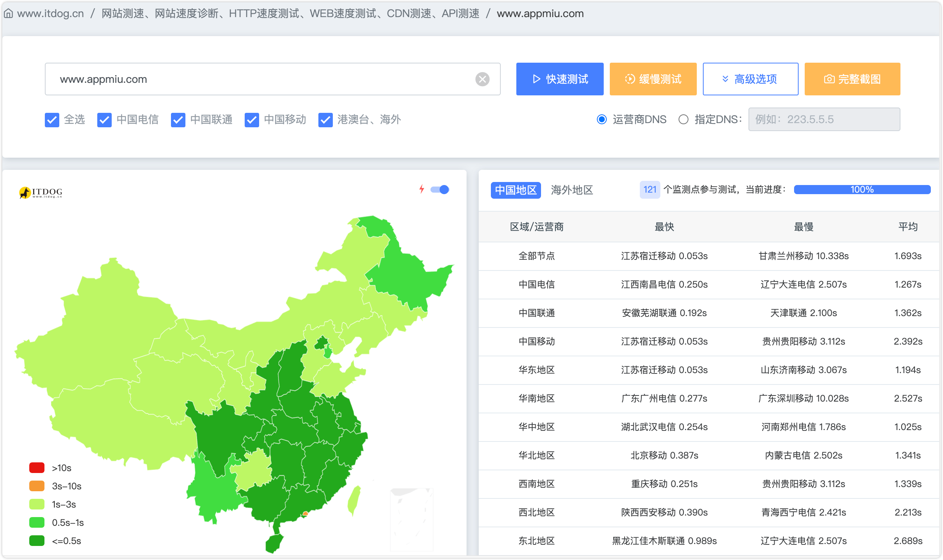Select the 全部节点 row label
The width and height of the screenshot is (943, 560).
point(536,256)
